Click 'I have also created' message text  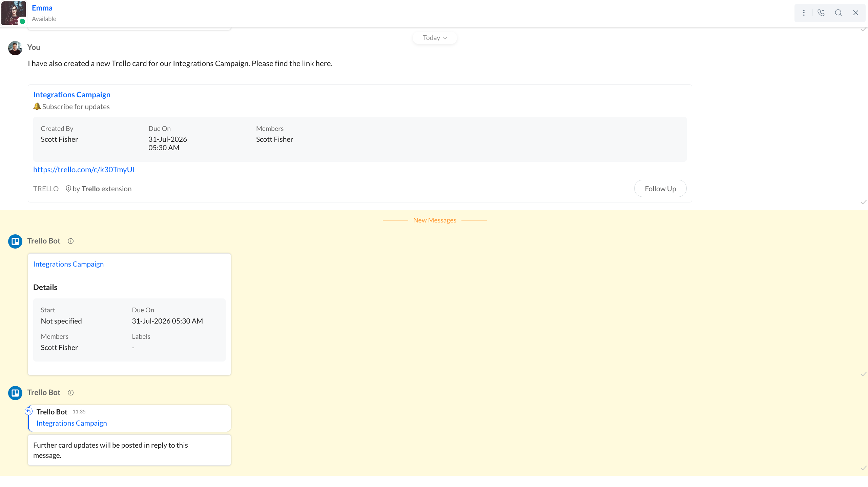click(x=180, y=63)
